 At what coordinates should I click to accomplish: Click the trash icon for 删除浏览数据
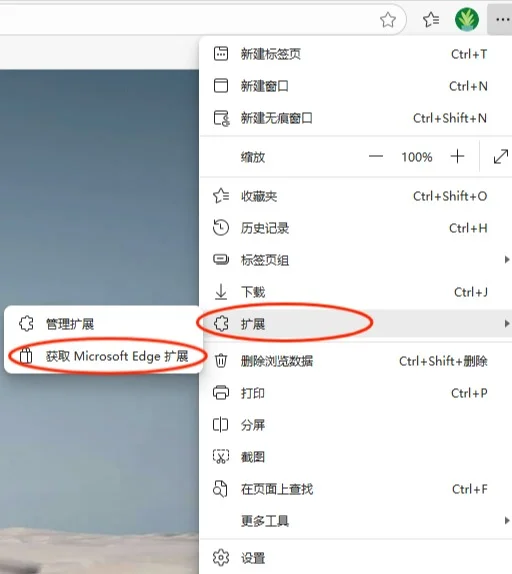point(221,361)
